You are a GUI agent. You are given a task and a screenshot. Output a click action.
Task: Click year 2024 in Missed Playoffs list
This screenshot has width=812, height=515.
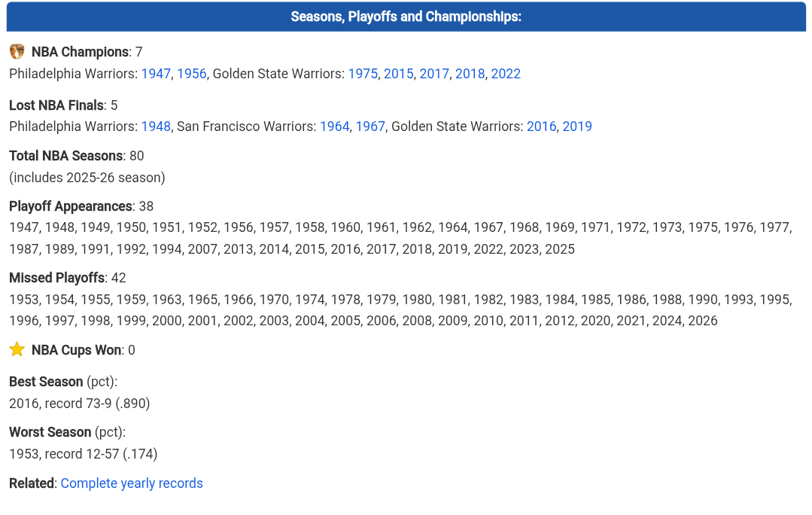[x=667, y=321]
